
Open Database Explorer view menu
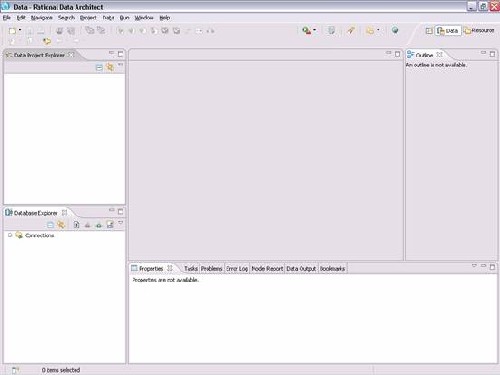pos(121,223)
